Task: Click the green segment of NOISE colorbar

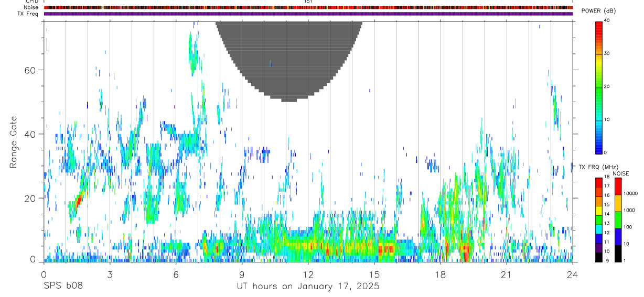Action: click(x=618, y=220)
